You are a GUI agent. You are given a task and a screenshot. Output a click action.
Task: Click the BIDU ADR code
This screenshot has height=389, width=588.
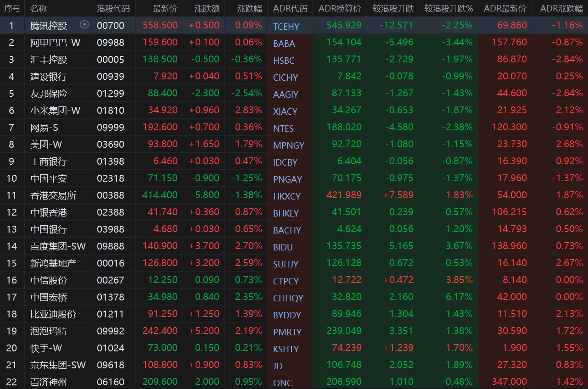click(283, 248)
